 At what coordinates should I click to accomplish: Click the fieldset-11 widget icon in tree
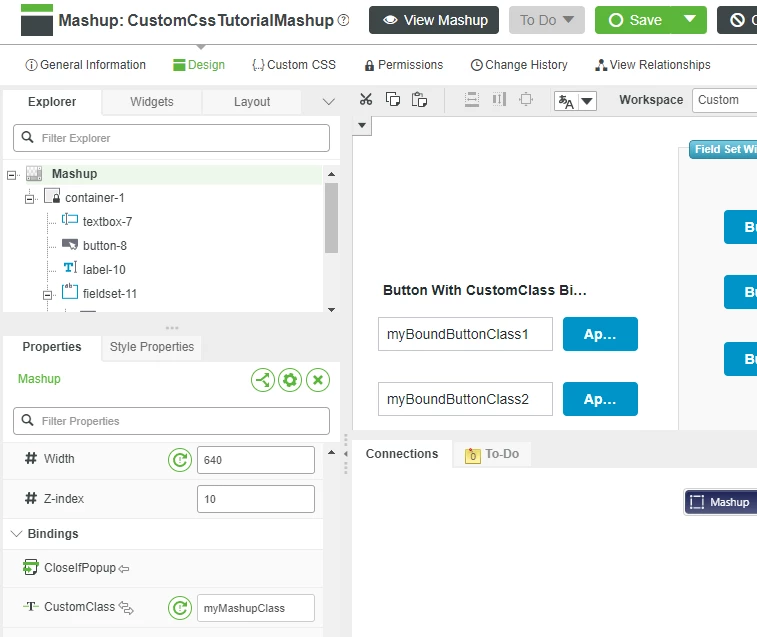70,292
